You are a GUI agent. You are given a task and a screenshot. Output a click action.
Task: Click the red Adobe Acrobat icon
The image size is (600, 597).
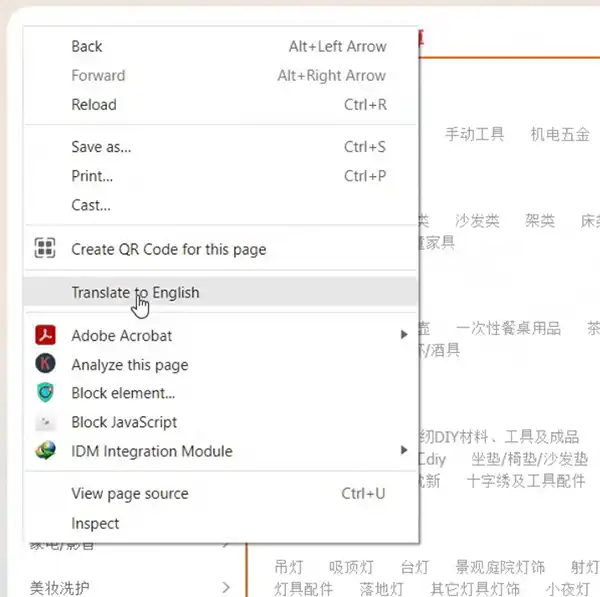[45, 335]
